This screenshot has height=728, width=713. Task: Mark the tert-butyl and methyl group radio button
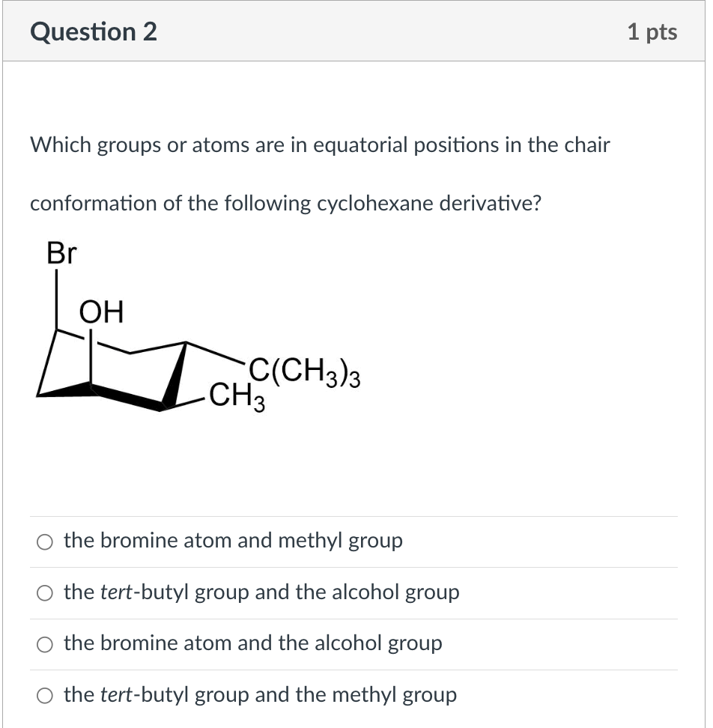pyautogui.click(x=45, y=696)
